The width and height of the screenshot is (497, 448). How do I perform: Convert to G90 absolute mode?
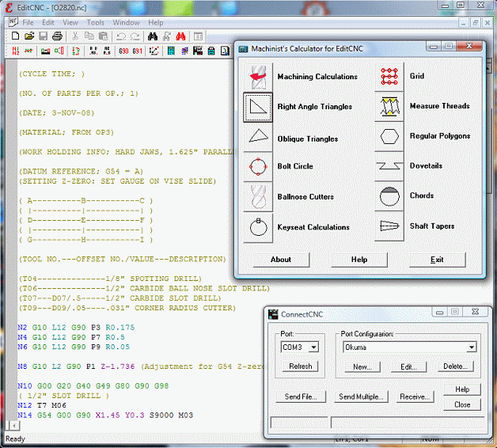click(x=123, y=51)
